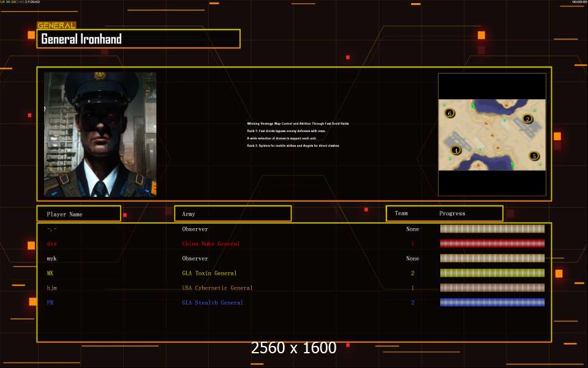Select player dts in the list
Image resolution: width=588 pixels, height=368 pixels.
tap(51, 243)
